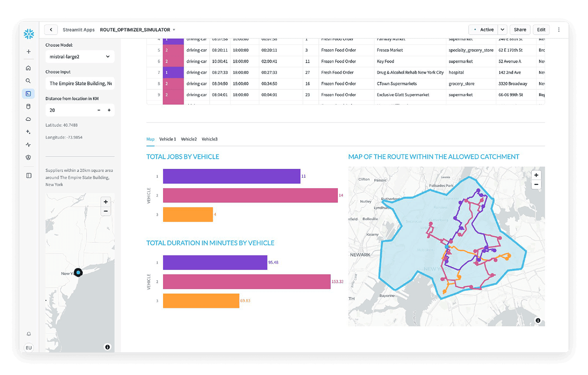
Task: Click the plus create icon in sidebar
Action: click(x=29, y=52)
